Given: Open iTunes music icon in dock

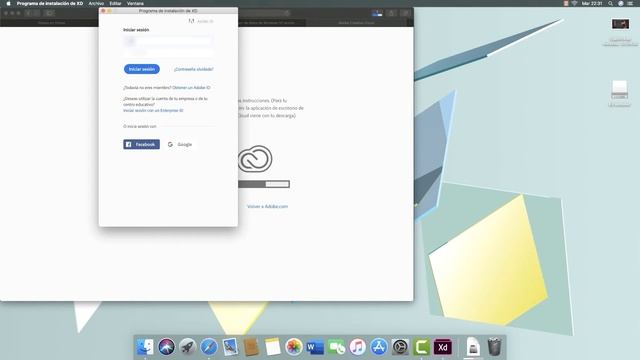Looking at the screenshot, I should (358, 347).
